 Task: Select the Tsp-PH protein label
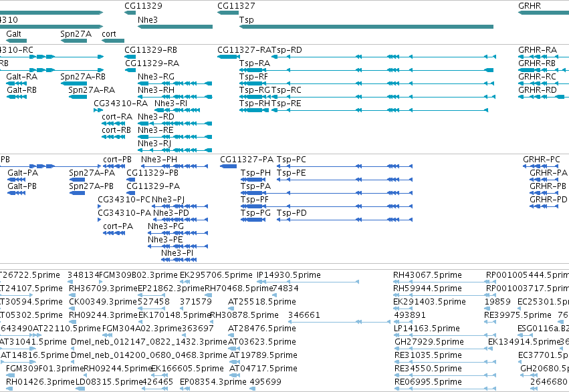tap(255, 173)
